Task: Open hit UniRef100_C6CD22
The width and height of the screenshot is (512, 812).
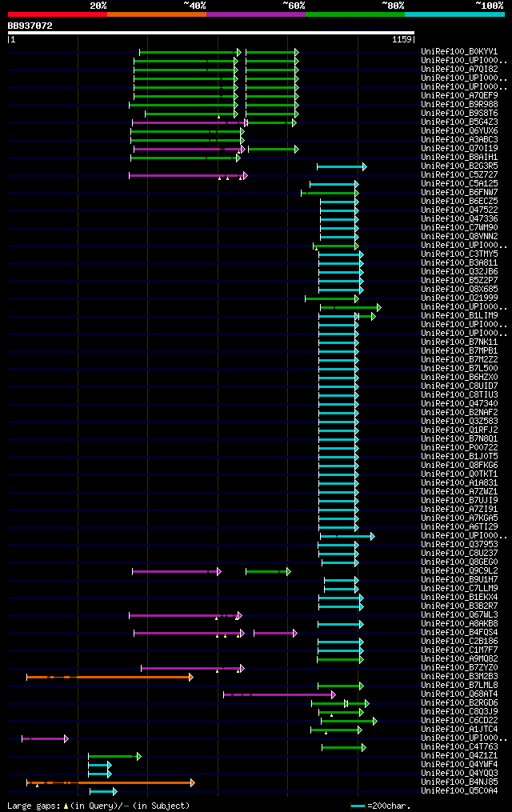Action: tap(459, 720)
